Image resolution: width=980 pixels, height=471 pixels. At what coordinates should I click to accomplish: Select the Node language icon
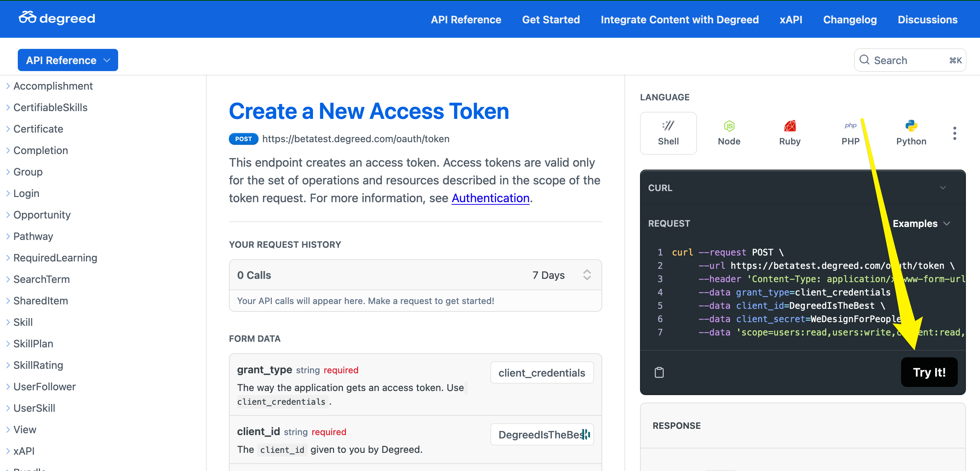pos(729,133)
